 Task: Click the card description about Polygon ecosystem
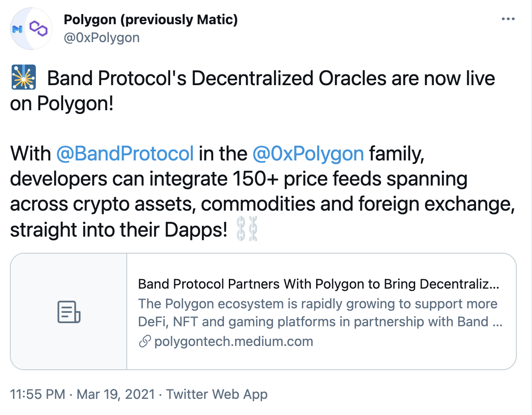(x=320, y=313)
